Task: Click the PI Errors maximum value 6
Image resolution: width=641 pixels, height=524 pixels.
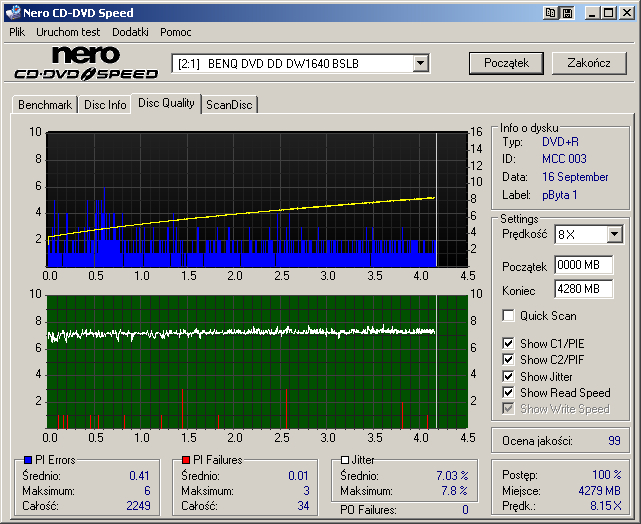Action: [147, 490]
